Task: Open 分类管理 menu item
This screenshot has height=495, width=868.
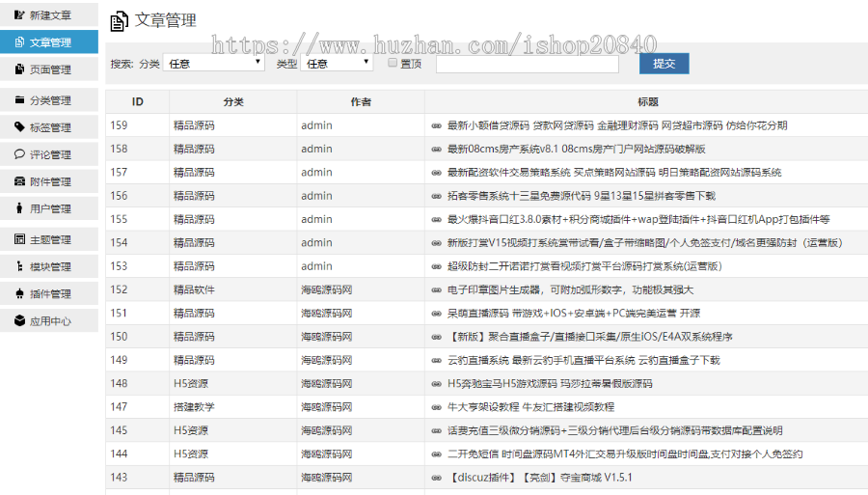Action: (x=49, y=100)
